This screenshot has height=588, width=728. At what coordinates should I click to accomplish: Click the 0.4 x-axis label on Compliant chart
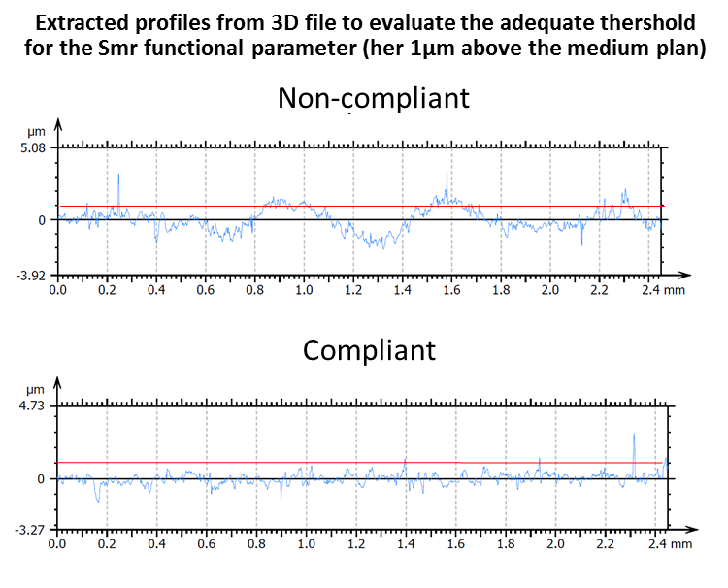[x=156, y=544]
